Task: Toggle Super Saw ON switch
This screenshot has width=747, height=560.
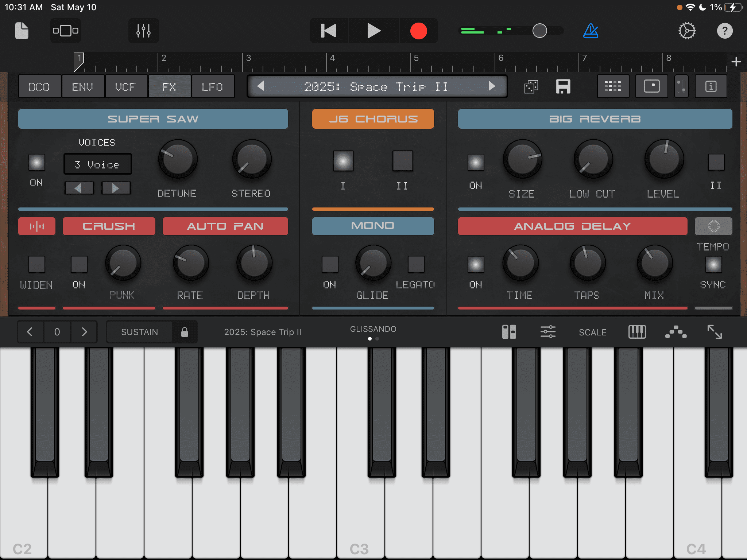Action: [x=37, y=162]
